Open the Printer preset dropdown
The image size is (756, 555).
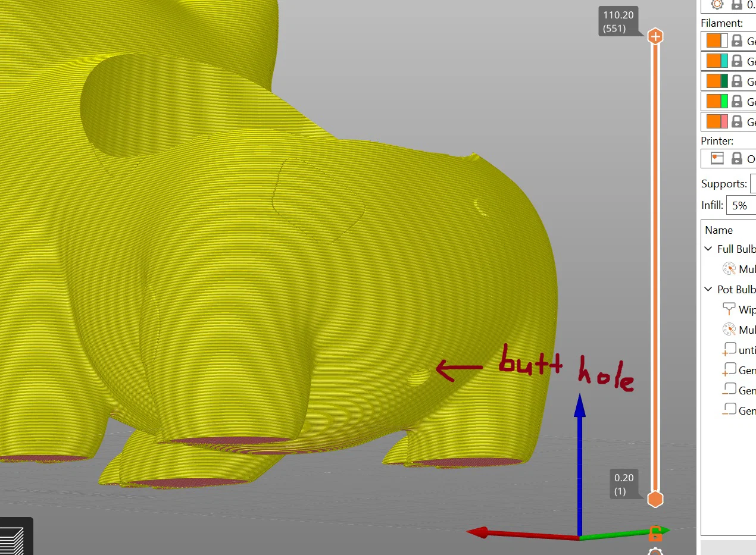tap(729, 158)
